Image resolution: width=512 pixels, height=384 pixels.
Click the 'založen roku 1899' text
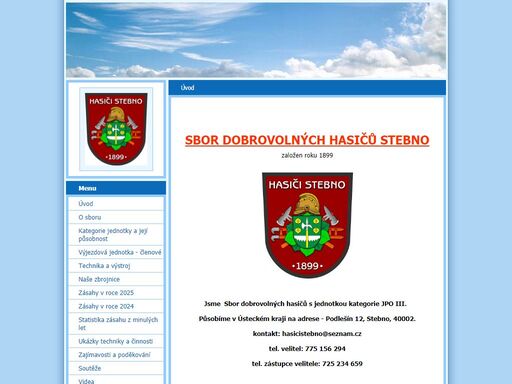307,155
